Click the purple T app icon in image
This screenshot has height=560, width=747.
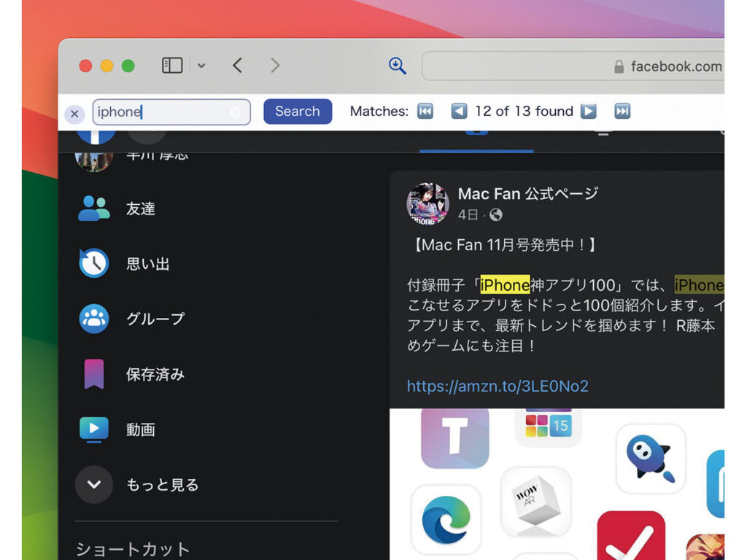455,437
